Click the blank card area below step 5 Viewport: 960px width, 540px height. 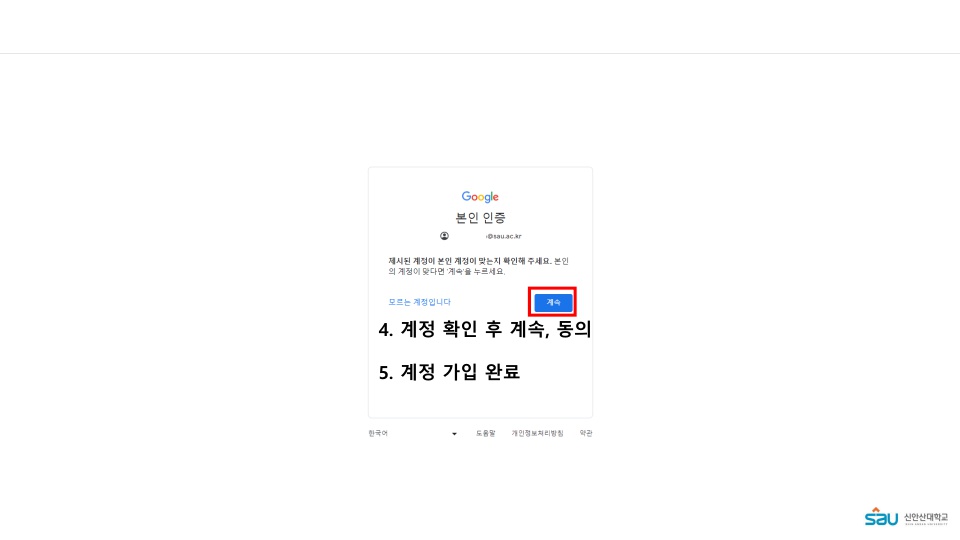480,400
